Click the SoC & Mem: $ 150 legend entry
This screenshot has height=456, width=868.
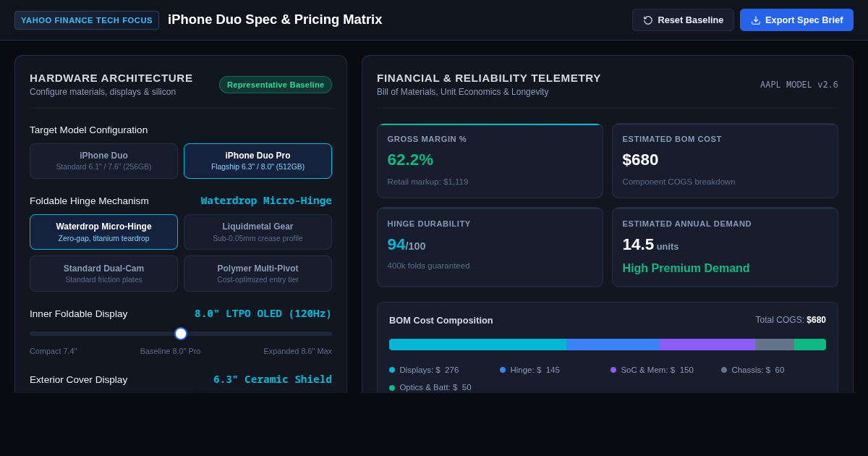652,370
